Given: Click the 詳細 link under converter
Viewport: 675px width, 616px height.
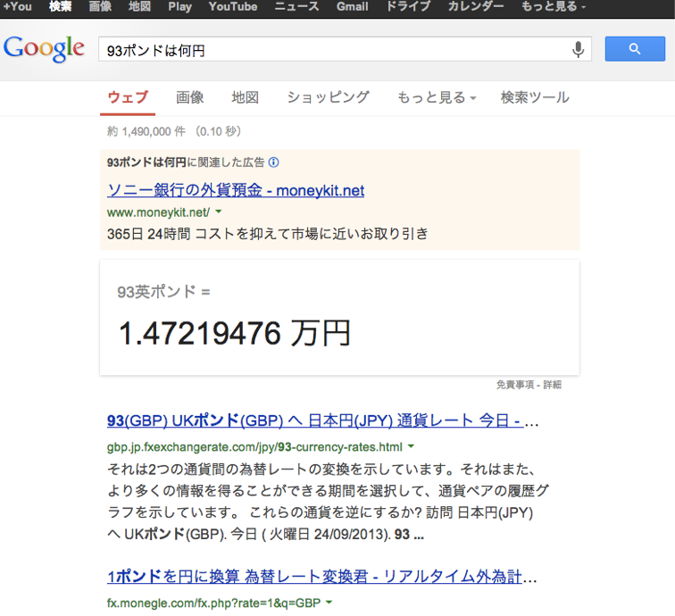Looking at the screenshot, I should 553,385.
